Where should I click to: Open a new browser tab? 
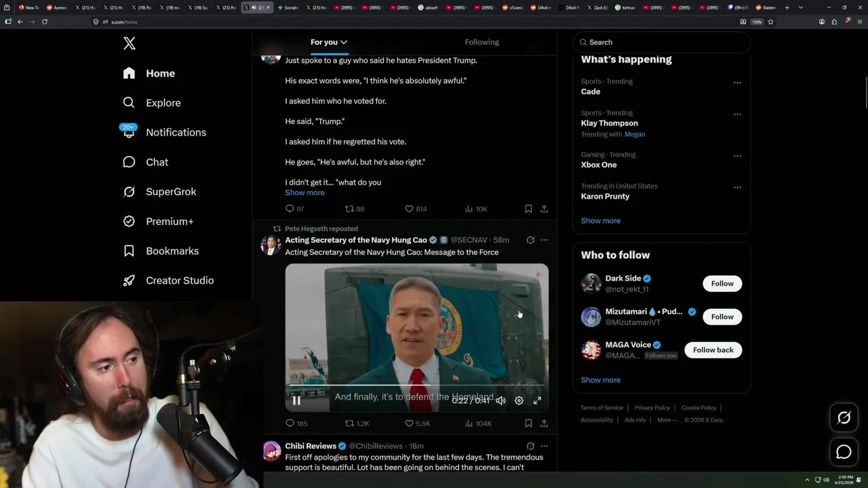pos(787,7)
